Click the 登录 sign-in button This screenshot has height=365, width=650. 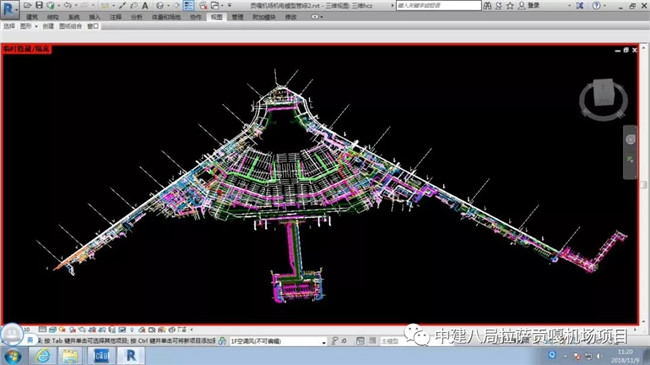click(x=534, y=5)
